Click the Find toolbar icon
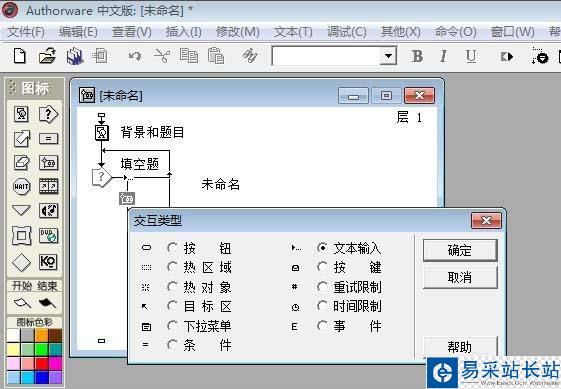This screenshot has width=561, height=389. [x=250, y=56]
